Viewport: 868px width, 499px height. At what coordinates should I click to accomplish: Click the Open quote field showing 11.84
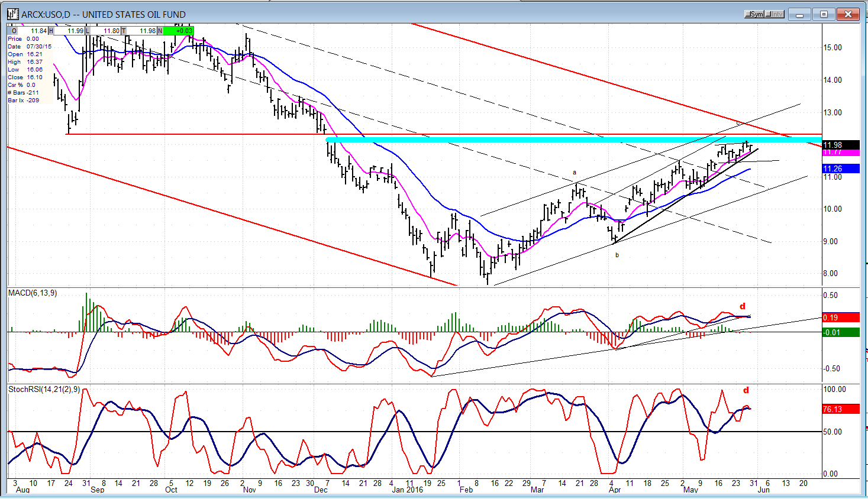(34, 31)
